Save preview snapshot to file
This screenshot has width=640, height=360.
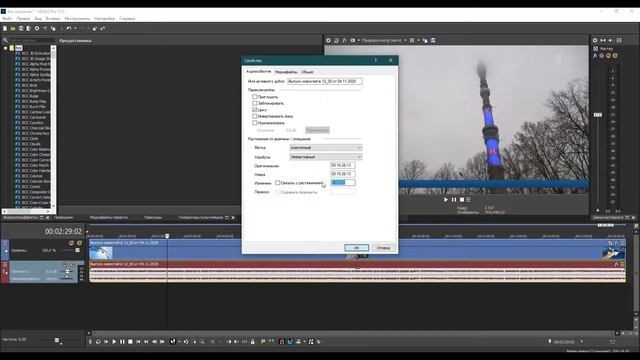click(433, 40)
